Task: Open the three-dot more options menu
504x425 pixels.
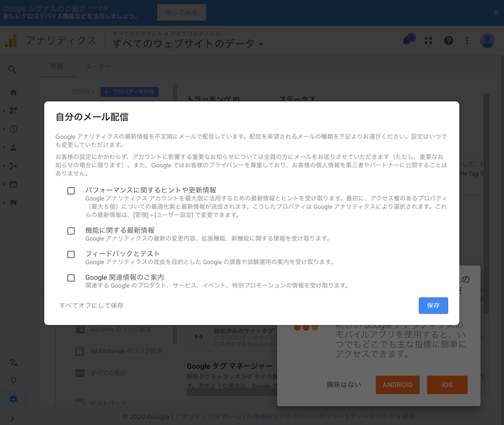Action: point(467,40)
